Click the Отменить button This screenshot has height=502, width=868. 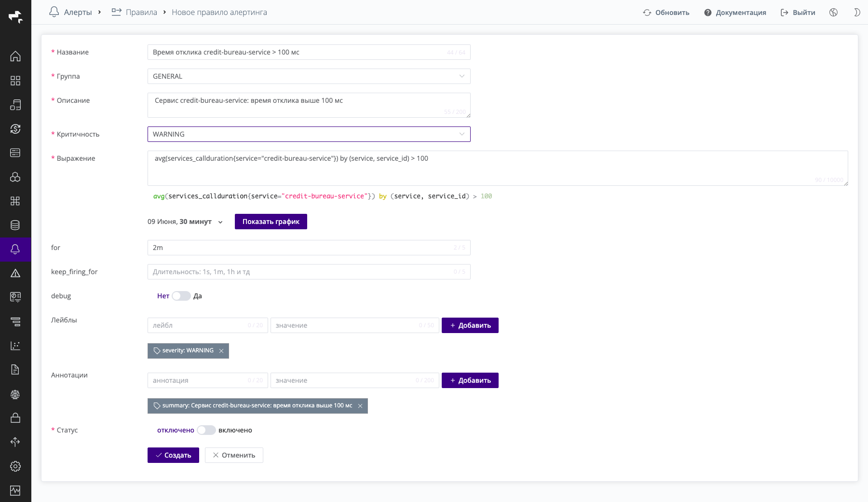point(234,455)
